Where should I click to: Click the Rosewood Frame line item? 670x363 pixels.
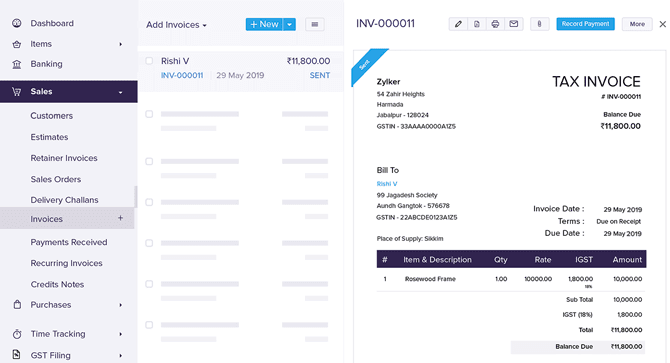click(x=430, y=279)
